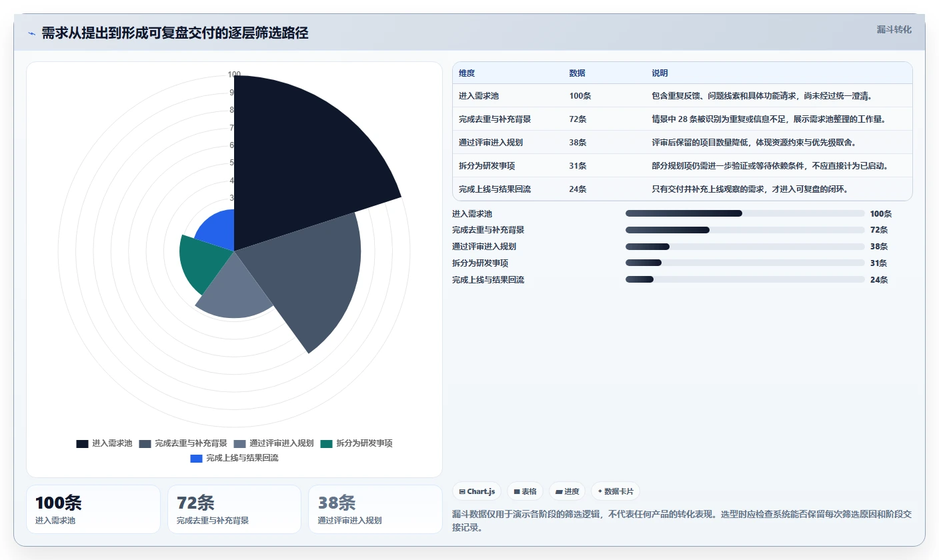This screenshot has height=560, width=939.
Task: Open the 72条 完成去重与补充背景 stat card
Action: 234,509
